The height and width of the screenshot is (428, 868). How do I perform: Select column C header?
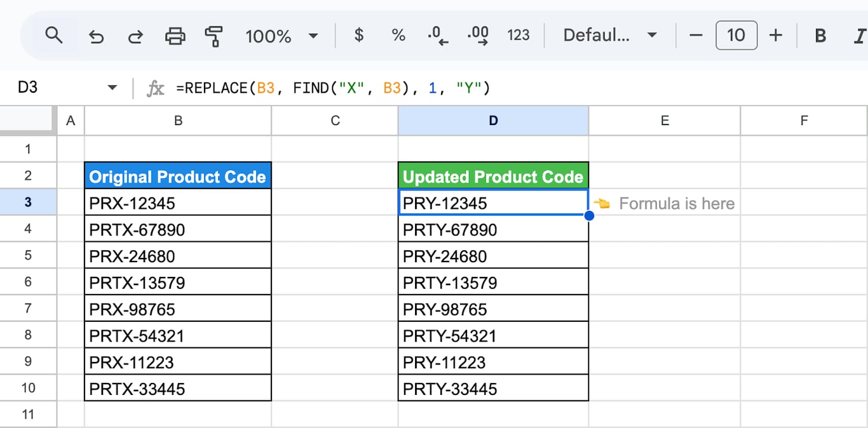335,121
